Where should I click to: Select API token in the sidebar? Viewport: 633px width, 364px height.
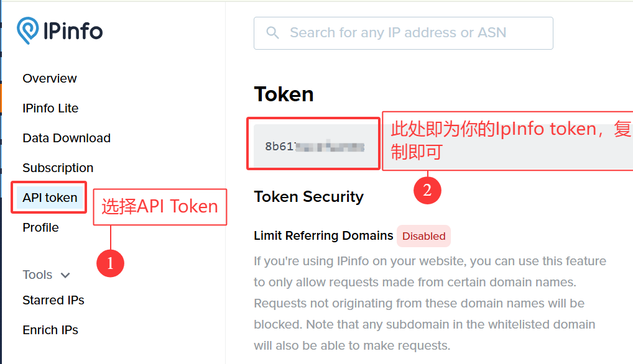tap(50, 198)
